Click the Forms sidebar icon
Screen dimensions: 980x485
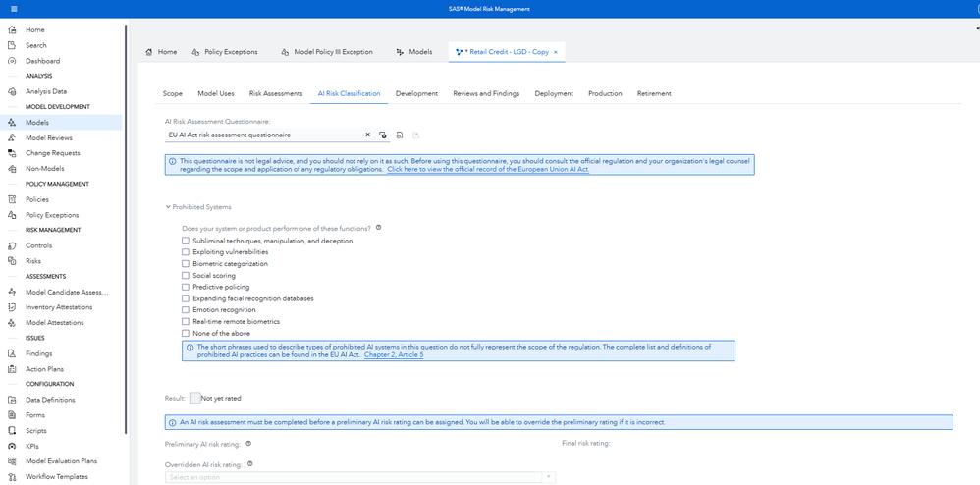tap(11, 415)
